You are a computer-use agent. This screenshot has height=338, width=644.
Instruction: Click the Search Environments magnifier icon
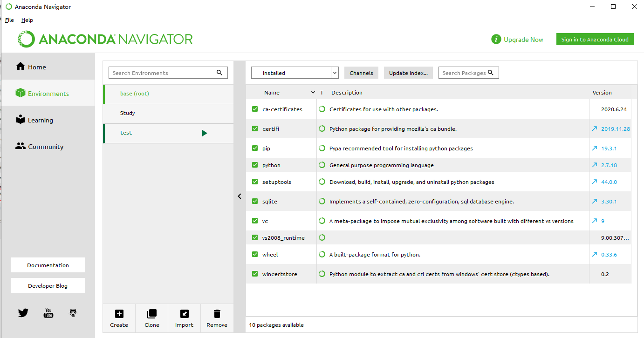pos(219,73)
